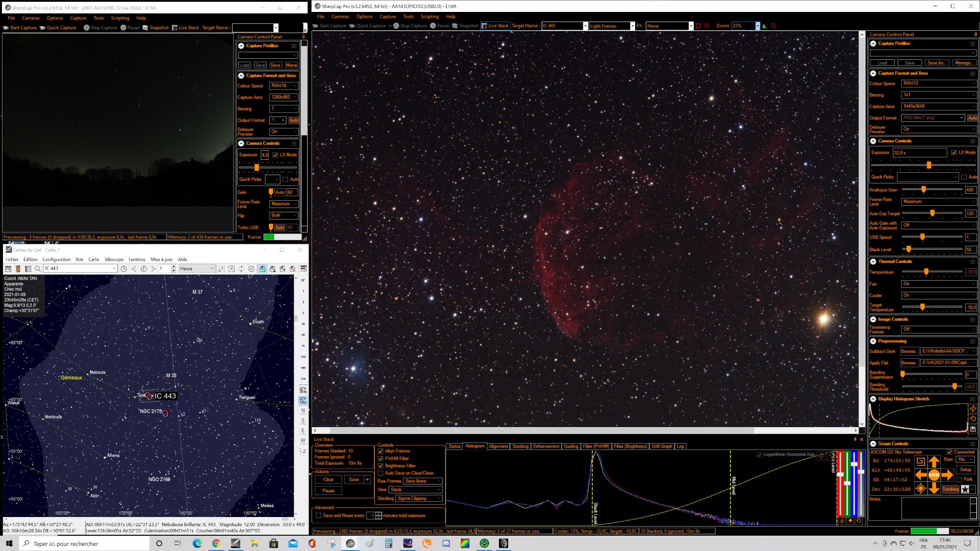Step time backward in Cartes du Ciel
The image size is (980, 551).
(x=134, y=269)
